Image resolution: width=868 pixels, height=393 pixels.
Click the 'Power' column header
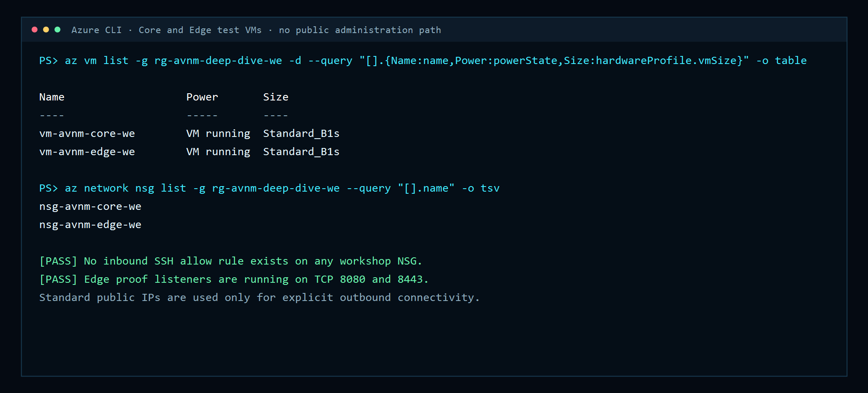pyautogui.click(x=202, y=97)
